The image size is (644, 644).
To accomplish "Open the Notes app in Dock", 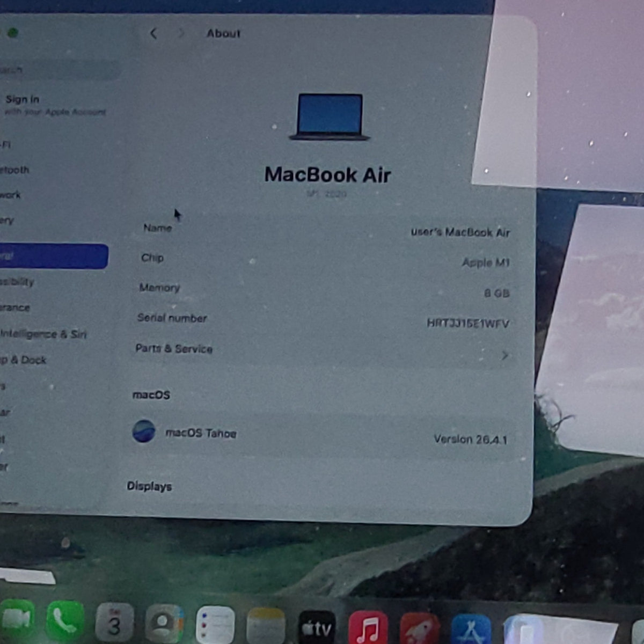I will click(266, 626).
